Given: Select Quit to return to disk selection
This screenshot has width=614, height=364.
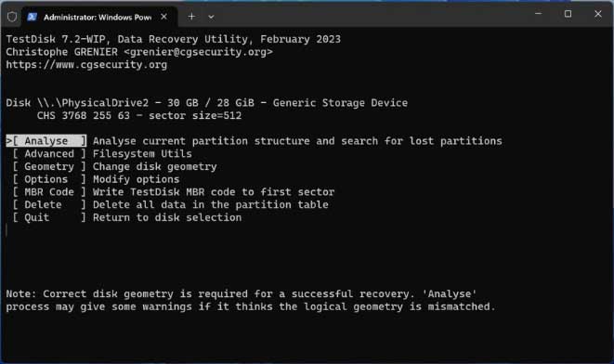Looking at the screenshot, I should tap(49, 217).
